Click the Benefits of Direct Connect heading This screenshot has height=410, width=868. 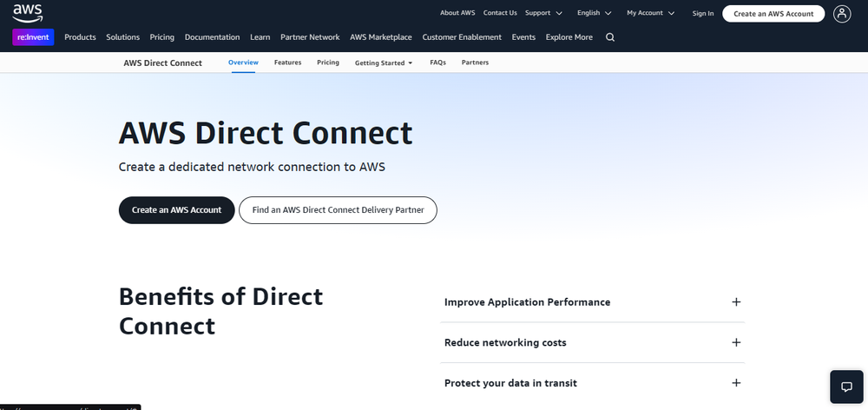click(x=220, y=311)
